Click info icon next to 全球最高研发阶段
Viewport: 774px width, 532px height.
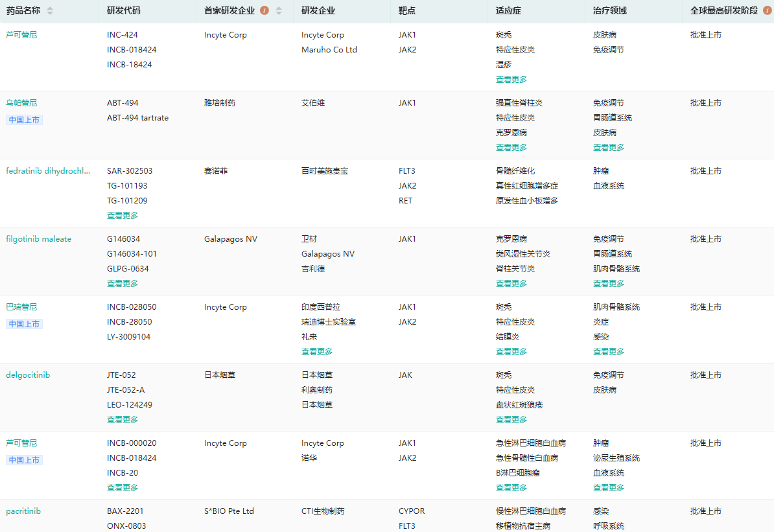[x=767, y=10]
